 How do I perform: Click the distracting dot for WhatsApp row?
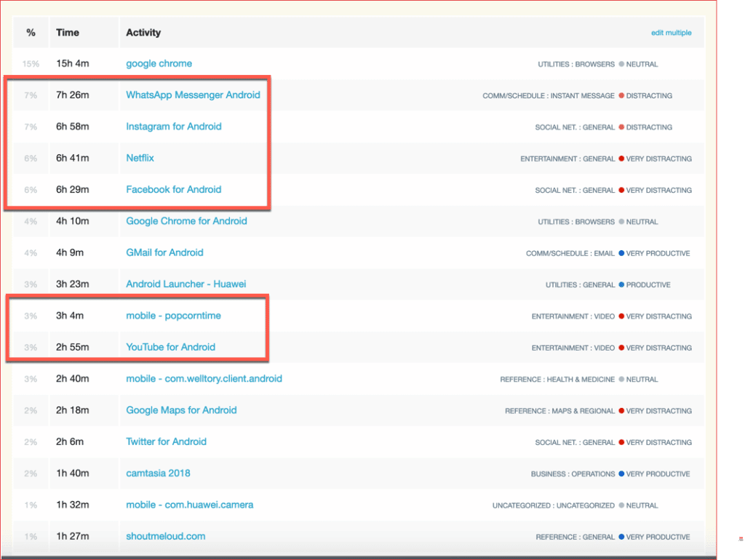621,95
